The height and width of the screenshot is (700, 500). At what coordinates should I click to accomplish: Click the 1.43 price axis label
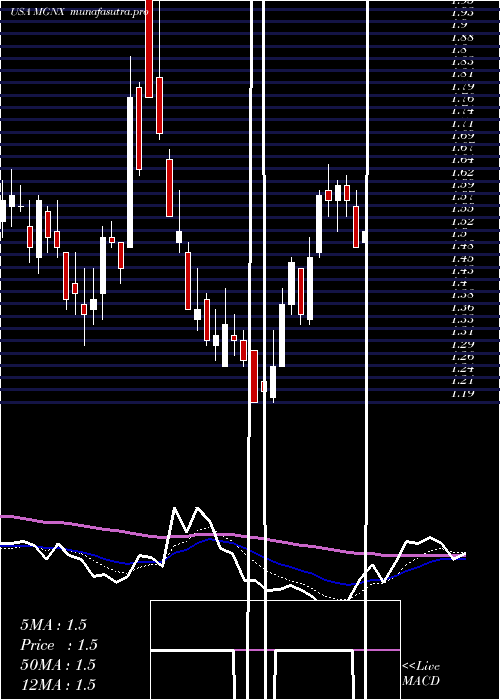[462, 271]
